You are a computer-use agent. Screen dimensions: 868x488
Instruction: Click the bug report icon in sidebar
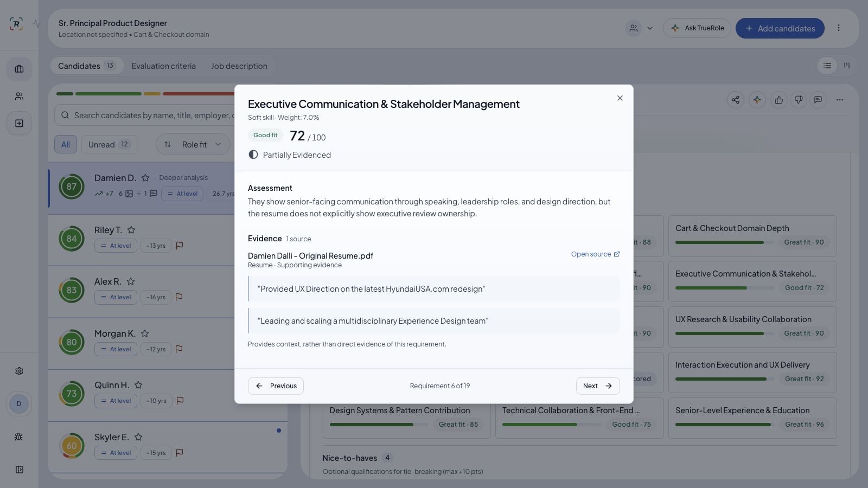click(x=19, y=436)
